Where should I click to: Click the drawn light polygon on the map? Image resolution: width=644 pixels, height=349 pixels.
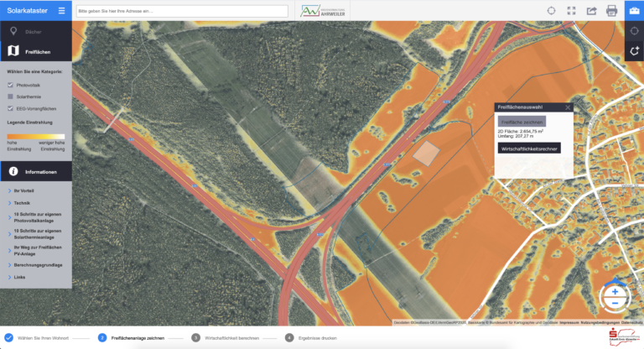tap(426, 154)
